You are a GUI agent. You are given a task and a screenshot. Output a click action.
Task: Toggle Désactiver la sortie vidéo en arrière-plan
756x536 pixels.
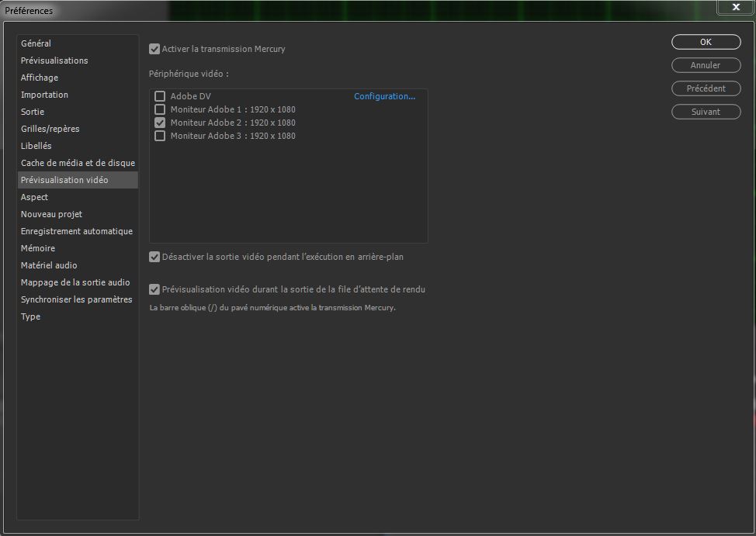click(x=154, y=257)
